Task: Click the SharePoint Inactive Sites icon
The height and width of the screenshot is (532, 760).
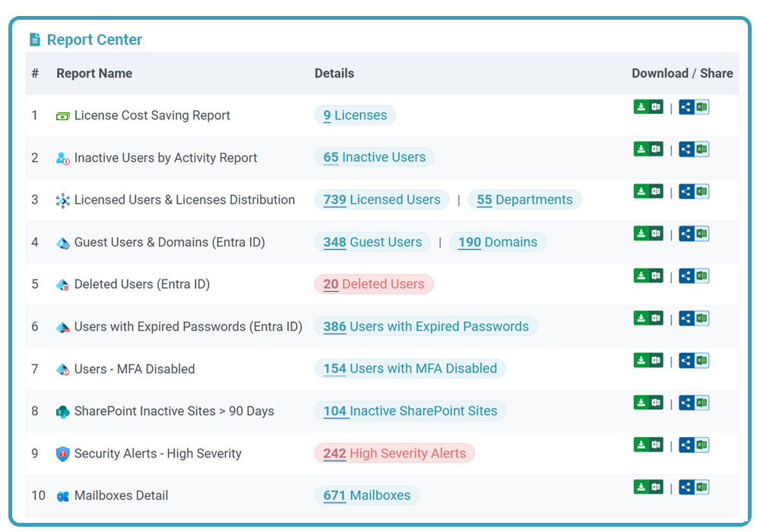Action: [x=62, y=412]
